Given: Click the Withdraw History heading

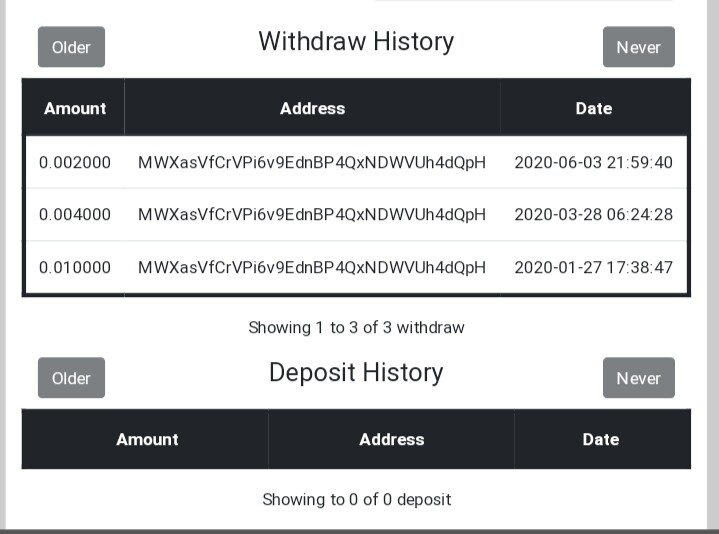Looking at the screenshot, I should [x=356, y=42].
